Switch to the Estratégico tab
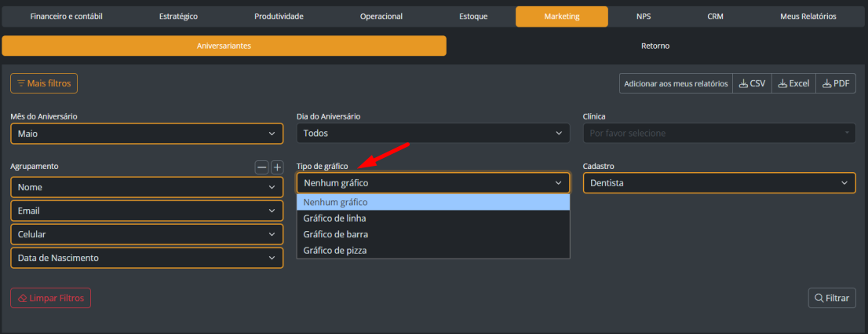The image size is (868, 334). [178, 17]
